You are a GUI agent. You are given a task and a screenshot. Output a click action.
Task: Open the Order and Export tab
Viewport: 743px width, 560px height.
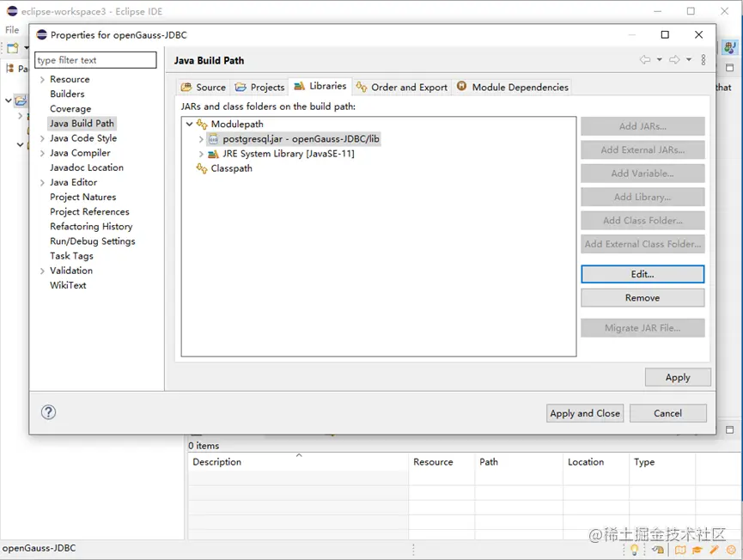coord(402,87)
